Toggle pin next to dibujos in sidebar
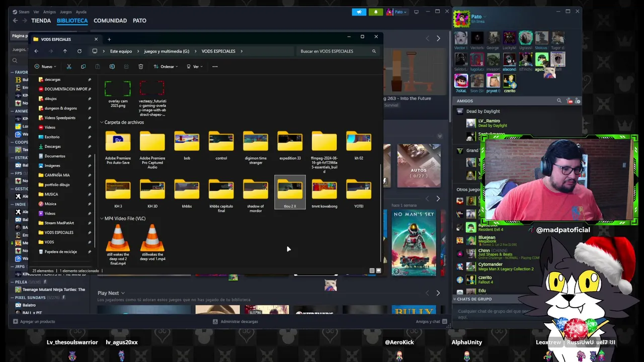Image resolution: width=644 pixels, height=362 pixels. [x=90, y=99]
